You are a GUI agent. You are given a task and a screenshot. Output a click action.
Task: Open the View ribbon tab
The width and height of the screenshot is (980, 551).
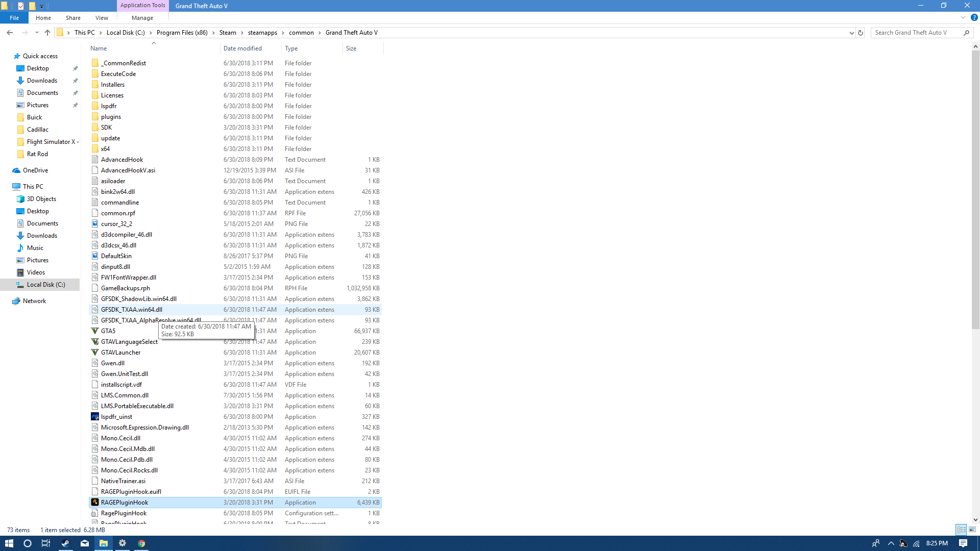[102, 18]
